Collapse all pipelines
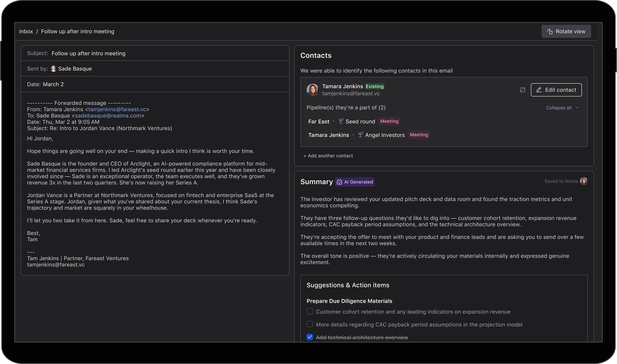The image size is (617, 364). coord(562,108)
